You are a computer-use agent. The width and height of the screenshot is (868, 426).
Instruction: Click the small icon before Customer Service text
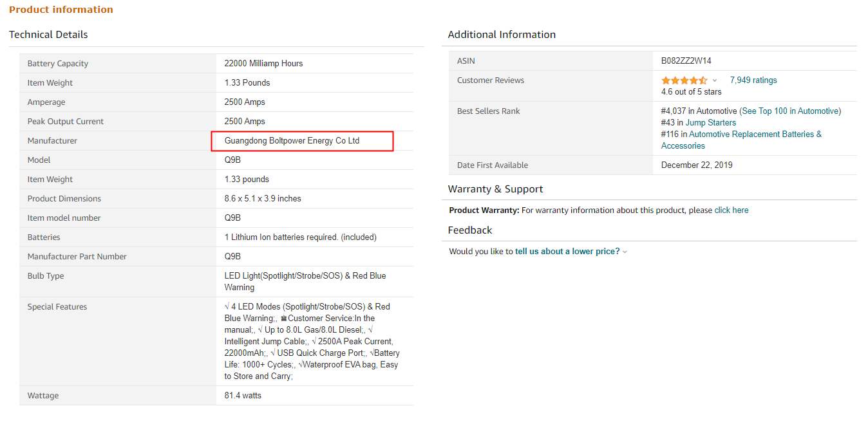tap(283, 319)
